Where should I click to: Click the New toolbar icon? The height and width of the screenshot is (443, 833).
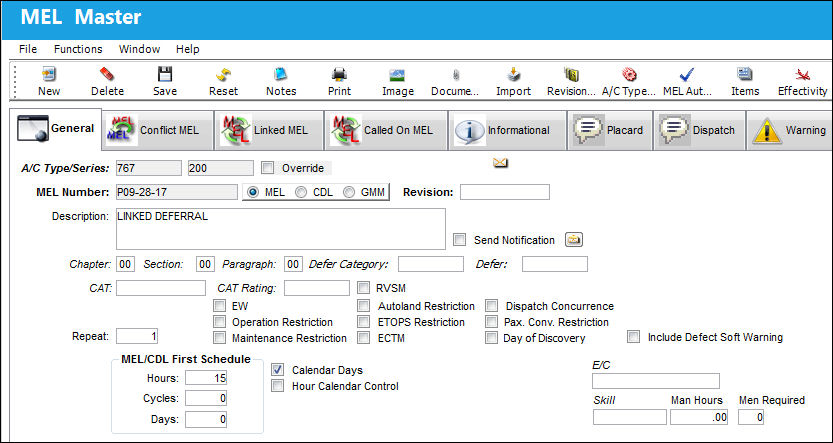(x=49, y=82)
